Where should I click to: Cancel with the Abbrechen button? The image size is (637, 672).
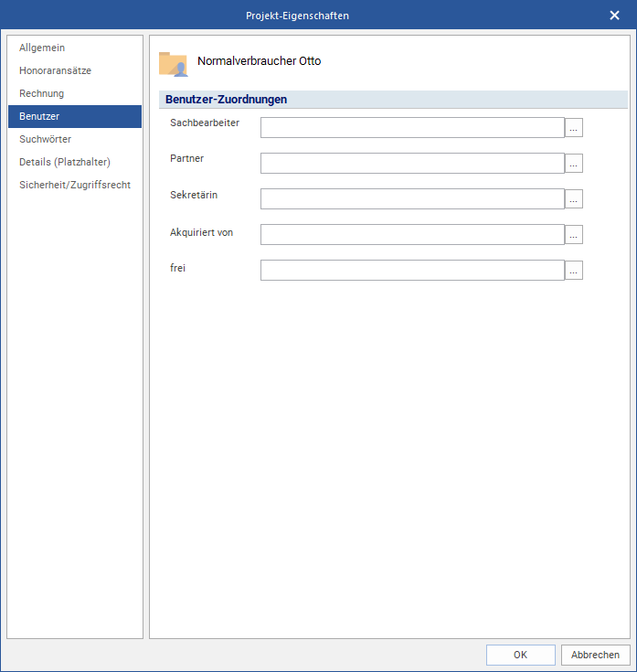(x=596, y=655)
